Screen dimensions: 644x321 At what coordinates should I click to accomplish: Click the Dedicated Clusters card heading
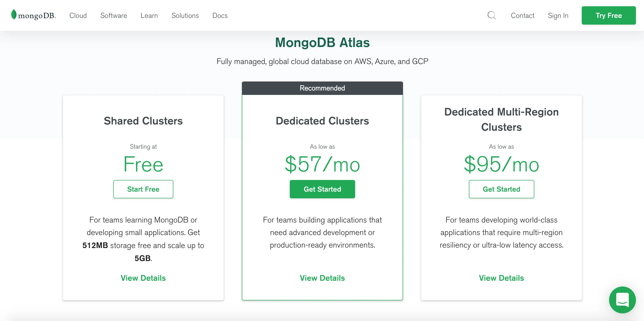[322, 121]
